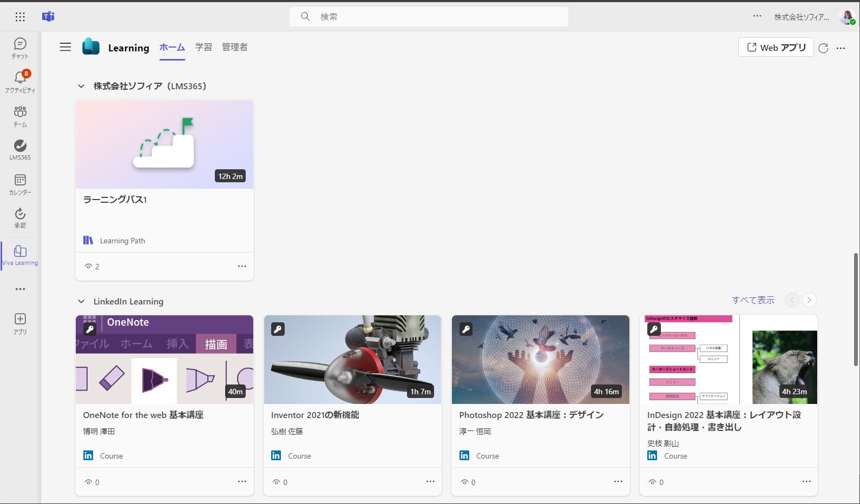860x504 pixels.
Task: Click the page vertical scrollbar
Action: pyautogui.click(x=856, y=309)
